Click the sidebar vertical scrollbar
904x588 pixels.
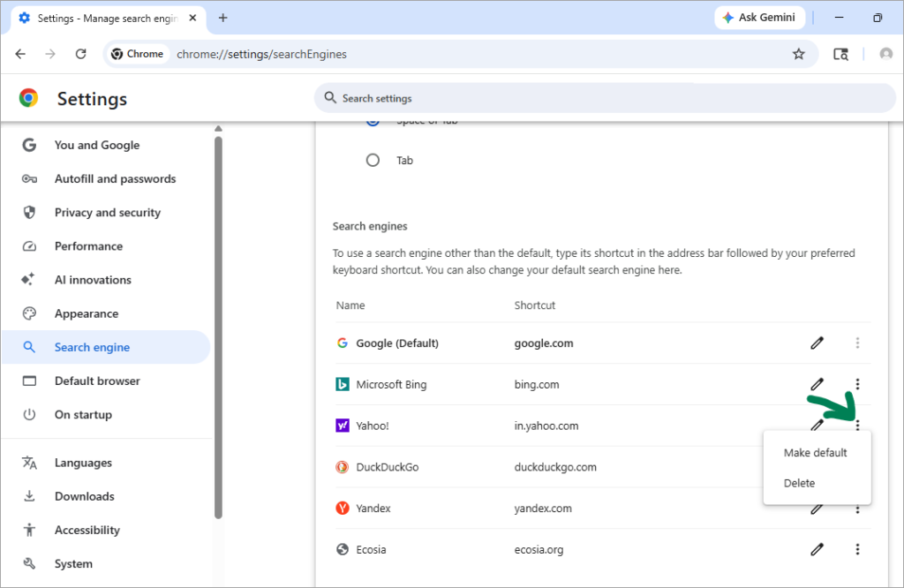tap(218, 328)
